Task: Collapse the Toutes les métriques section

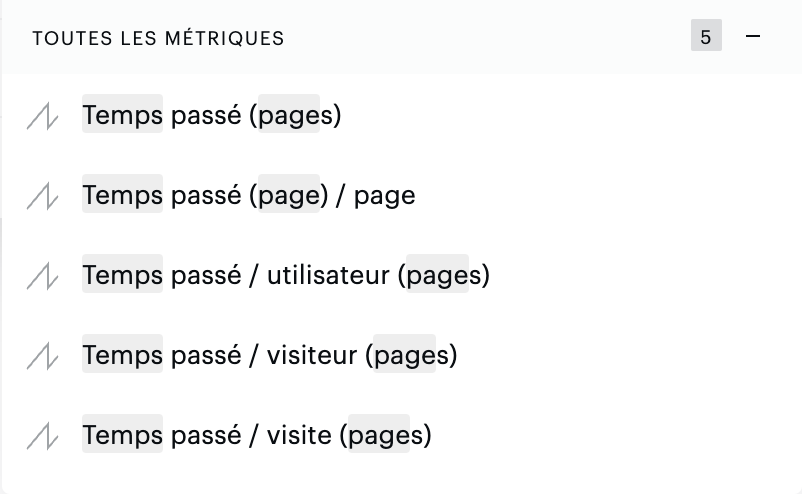Action: pyautogui.click(x=753, y=36)
